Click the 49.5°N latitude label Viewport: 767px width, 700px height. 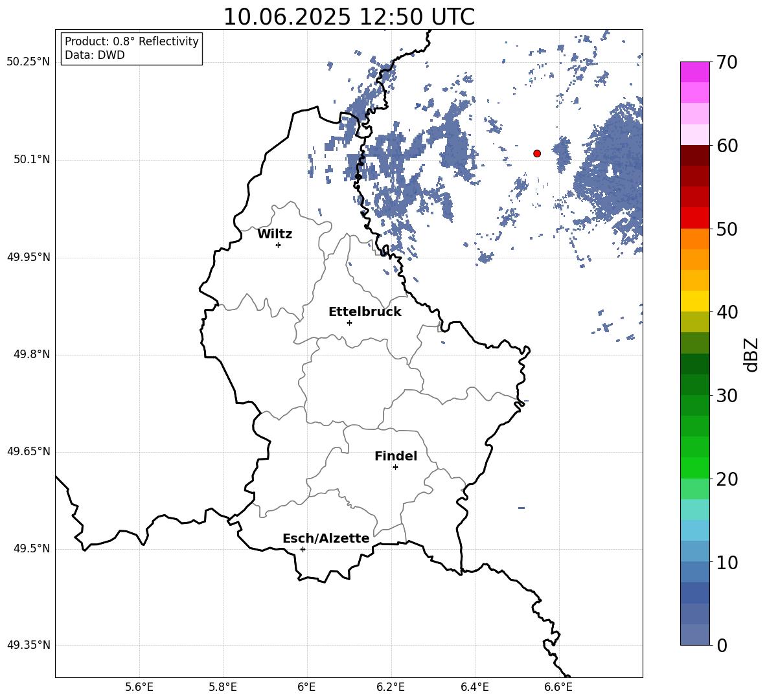pyautogui.click(x=32, y=548)
